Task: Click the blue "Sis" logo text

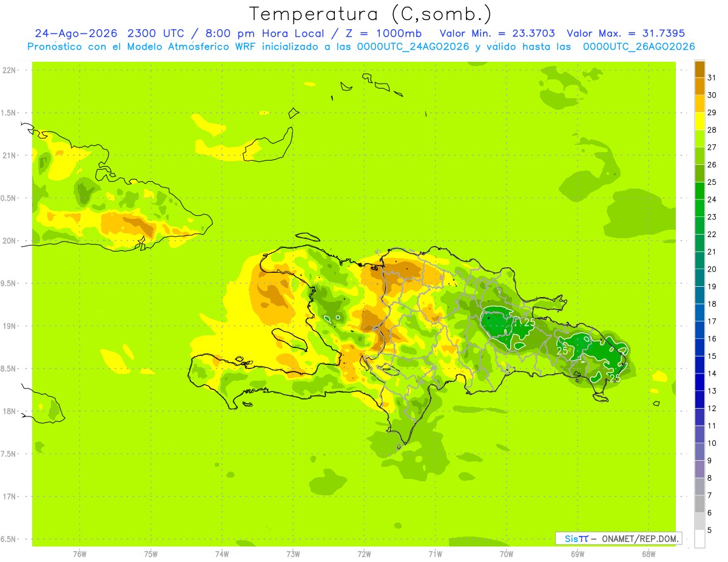Action: point(571,538)
